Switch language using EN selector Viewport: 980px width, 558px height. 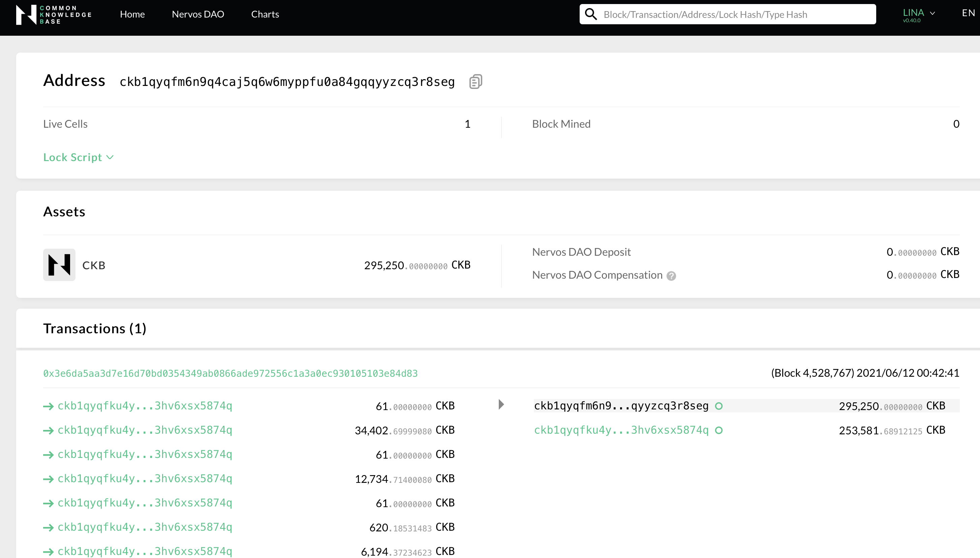click(x=968, y=13)
